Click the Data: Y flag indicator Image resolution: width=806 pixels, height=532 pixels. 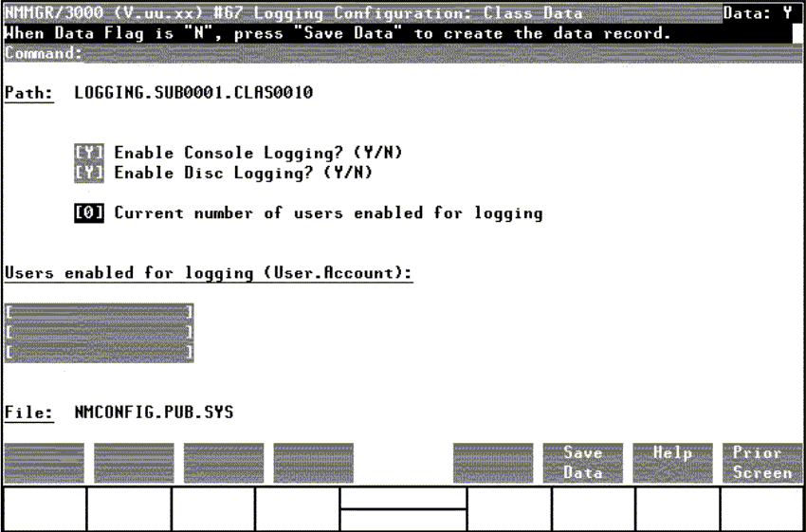click(758, 13)
